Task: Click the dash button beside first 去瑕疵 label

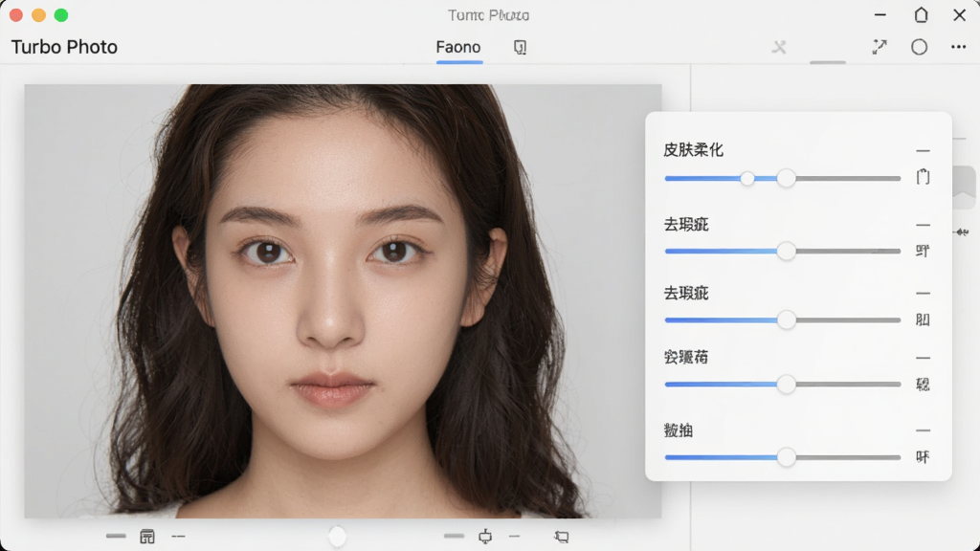Action: coord(924,225)
